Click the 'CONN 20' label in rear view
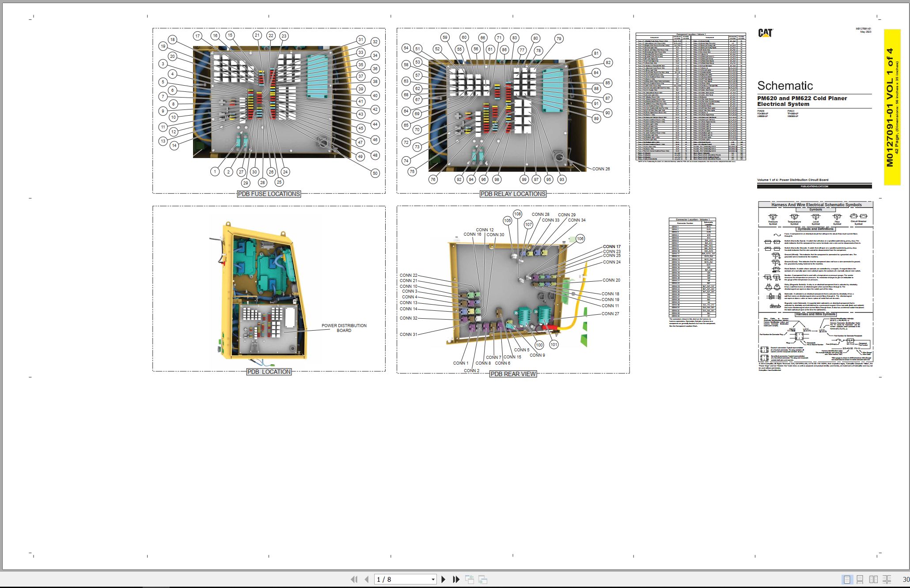The image size is (910, 588). [611, 280]
